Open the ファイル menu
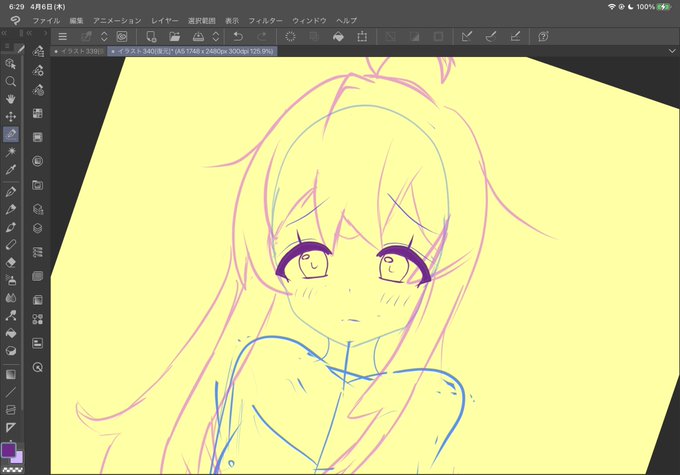The height and width of the screenshot is (475, 680). [x=46, y=20]
